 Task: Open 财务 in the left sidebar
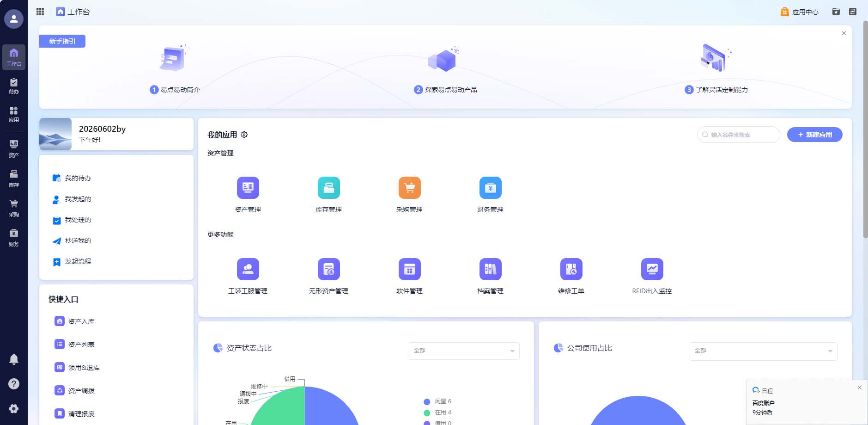pyautogui.click(x=14, y=238)
